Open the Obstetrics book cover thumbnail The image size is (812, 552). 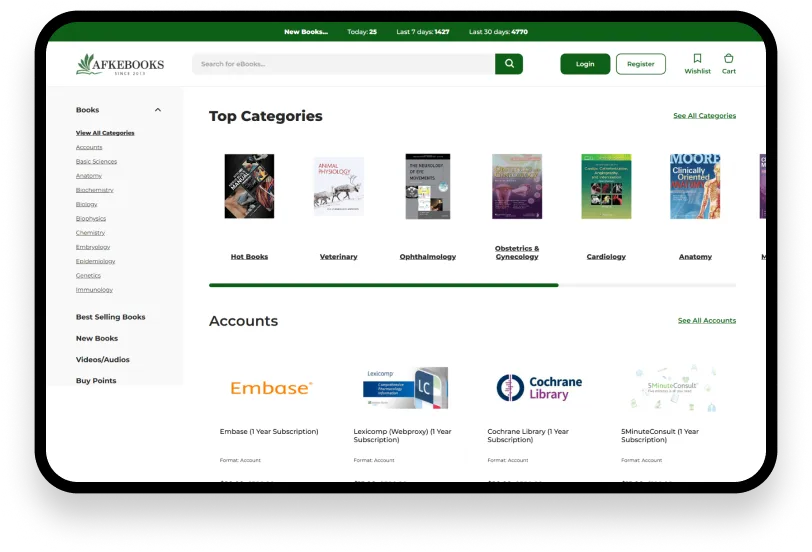coord(517,186)
